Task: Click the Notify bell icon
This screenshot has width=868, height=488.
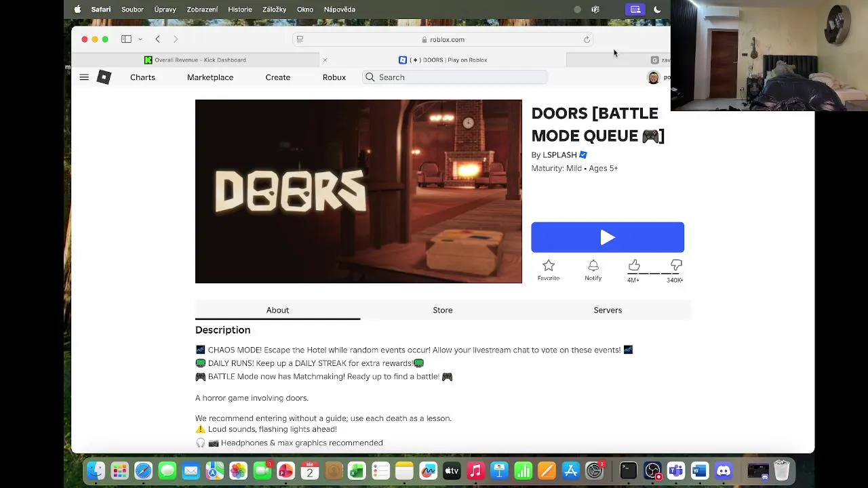Action: [x=593, y=266]
